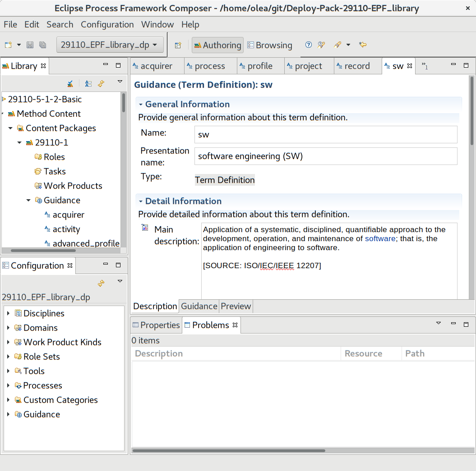Click the Library filter icon in view toolbar

[70, 83]
